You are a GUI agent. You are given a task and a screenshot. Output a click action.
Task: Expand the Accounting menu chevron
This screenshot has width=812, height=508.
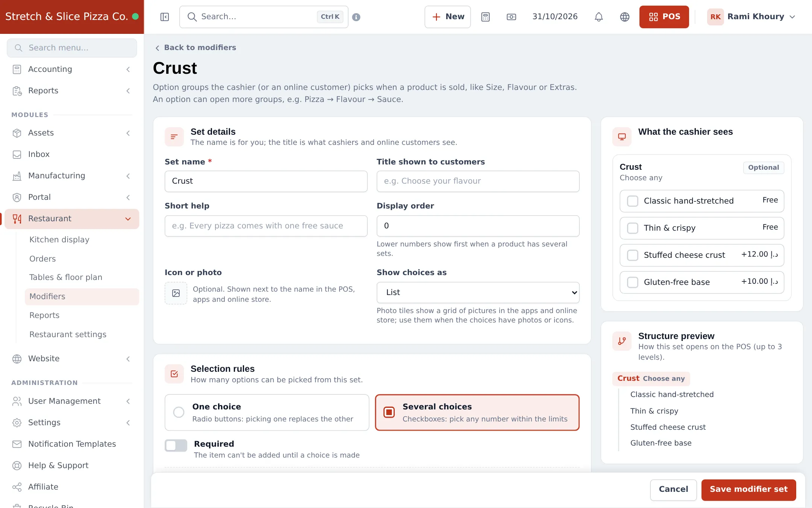pyautogui.click(x=128, y=69)
